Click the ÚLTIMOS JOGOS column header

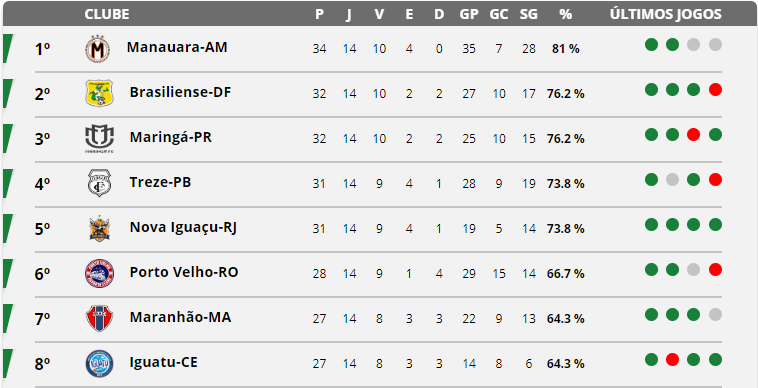(x=666, y=14)
